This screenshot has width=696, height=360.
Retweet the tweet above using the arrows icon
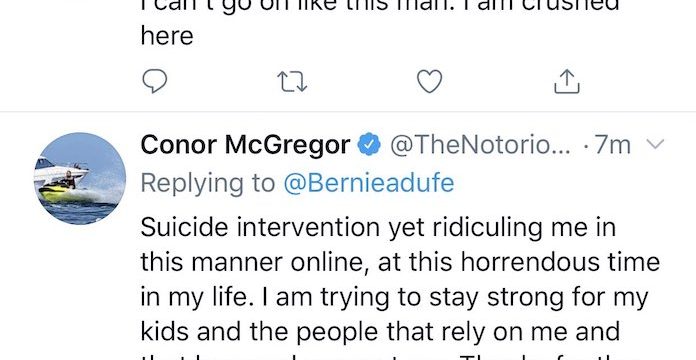[x=292, y=82]
